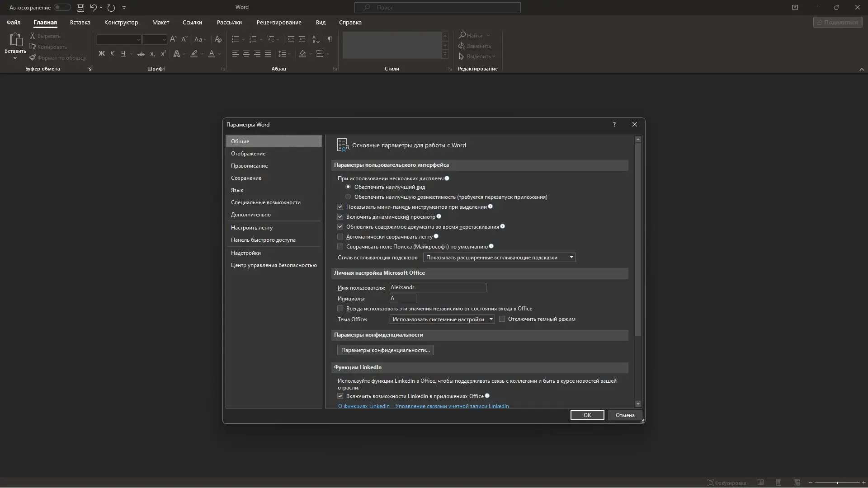Image resolution: width=868 pixels, height=488 pixels.
Task: Click the sort A-Z icon in ribbon
Action: tap(316, 39)
